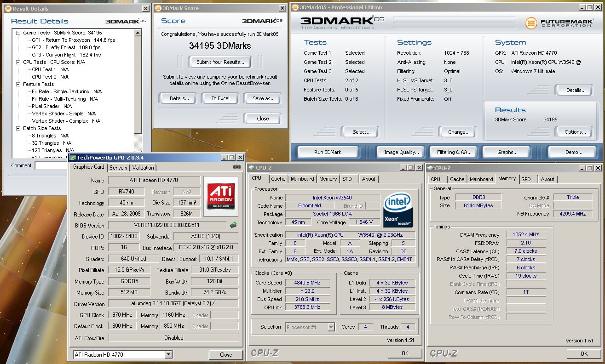Select the GT2 - Firefly Forest row
Viewport: 605px width, 364px height.
[66, 47]
